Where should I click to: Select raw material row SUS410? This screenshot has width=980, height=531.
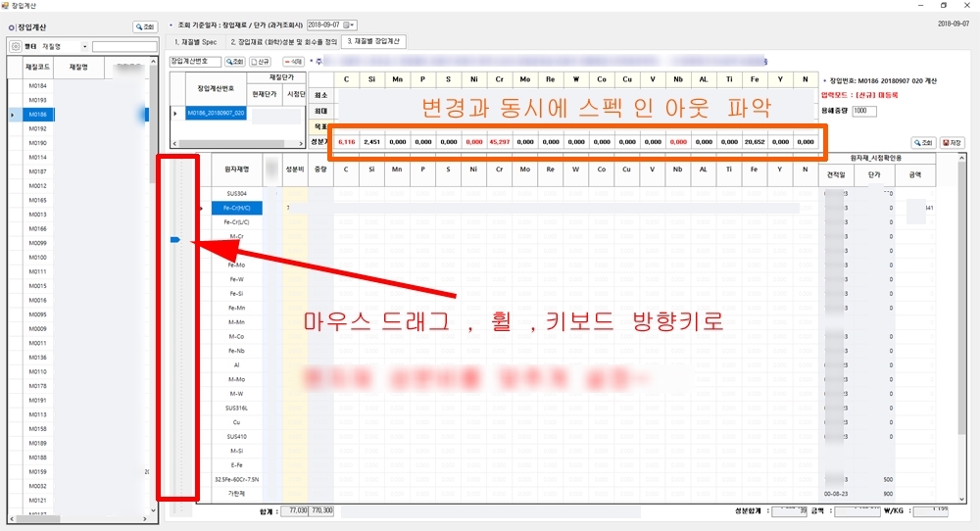click(x=237, y=437)
